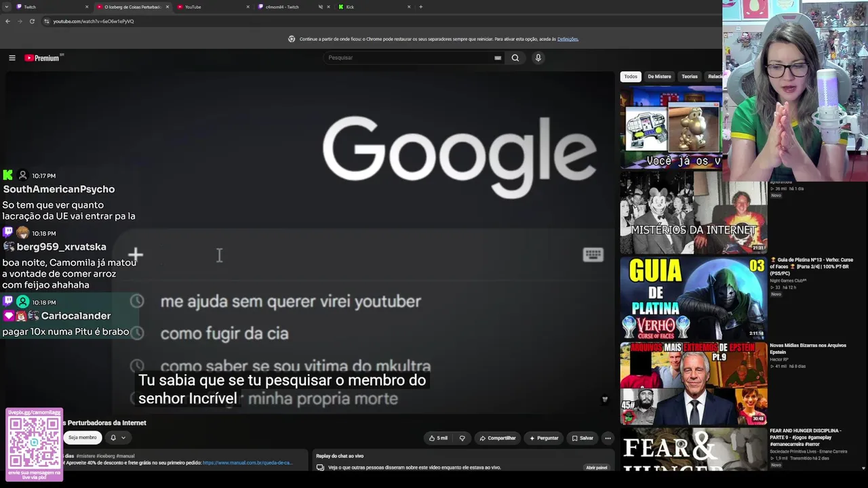
Task: Open the Fear & Hunger video thumbnail
Action: 693,449
